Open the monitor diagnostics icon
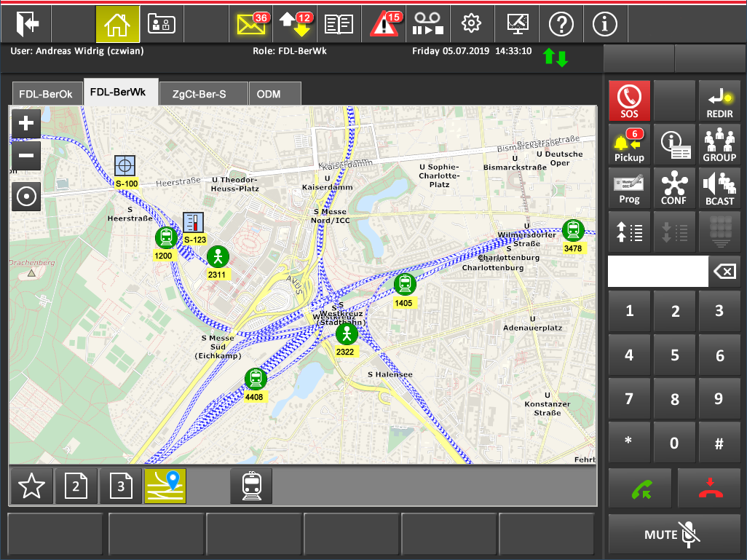The width and height of the screenshot is (747, 560). point(518,24)
